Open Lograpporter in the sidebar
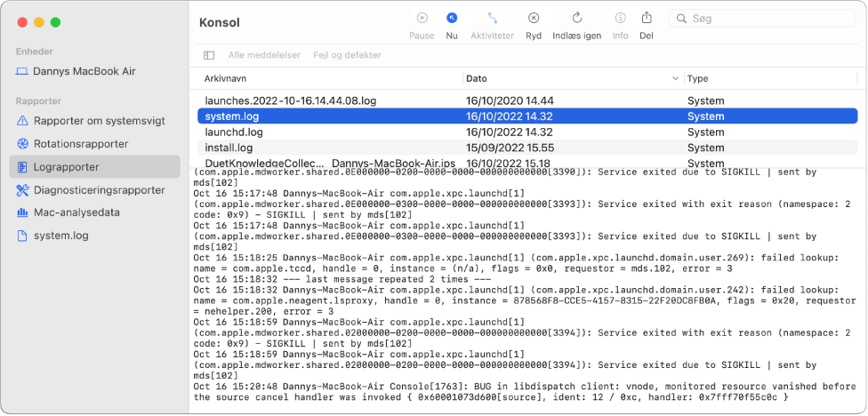Viewport: 868px width, 416px height. 94,167
